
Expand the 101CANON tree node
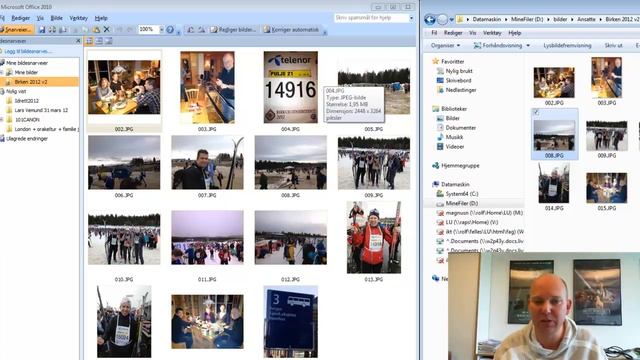(2, 120)
